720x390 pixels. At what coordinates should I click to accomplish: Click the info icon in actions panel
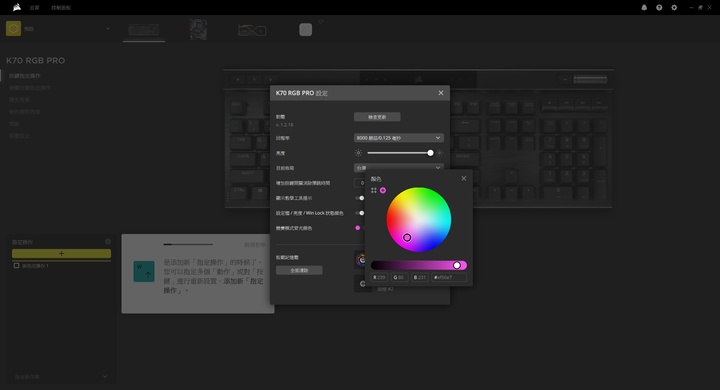108,242
